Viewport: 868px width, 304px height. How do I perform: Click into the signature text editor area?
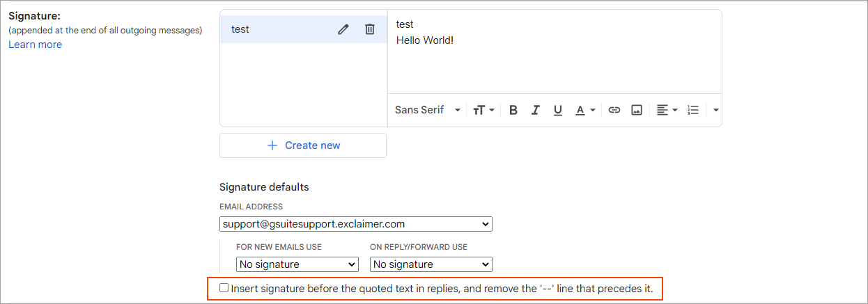coord(554,63)
